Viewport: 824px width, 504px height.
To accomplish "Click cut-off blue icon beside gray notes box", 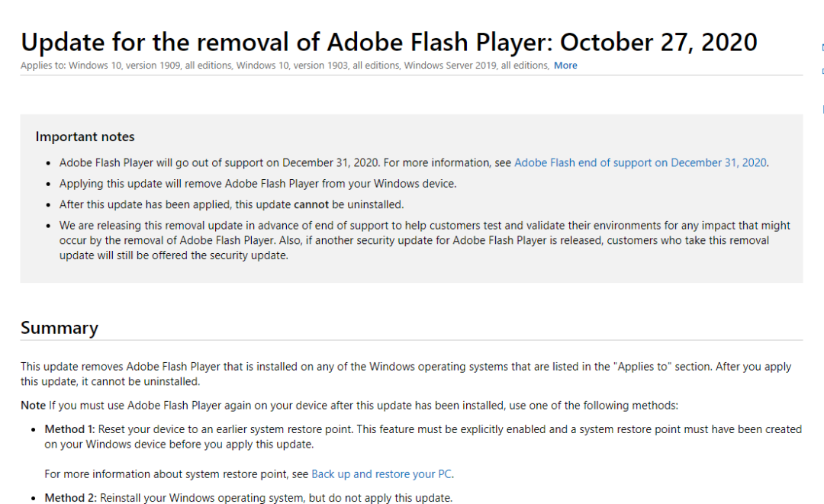I will tap(822, 109).
